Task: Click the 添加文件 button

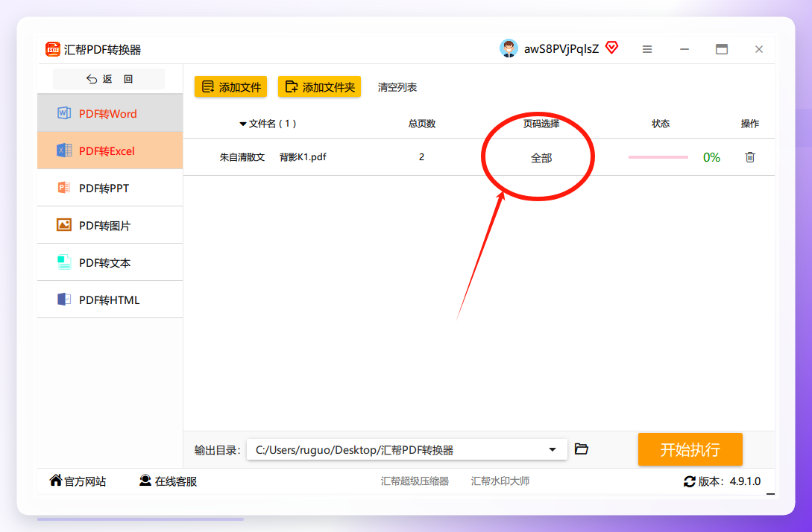Action: [231, 87]
